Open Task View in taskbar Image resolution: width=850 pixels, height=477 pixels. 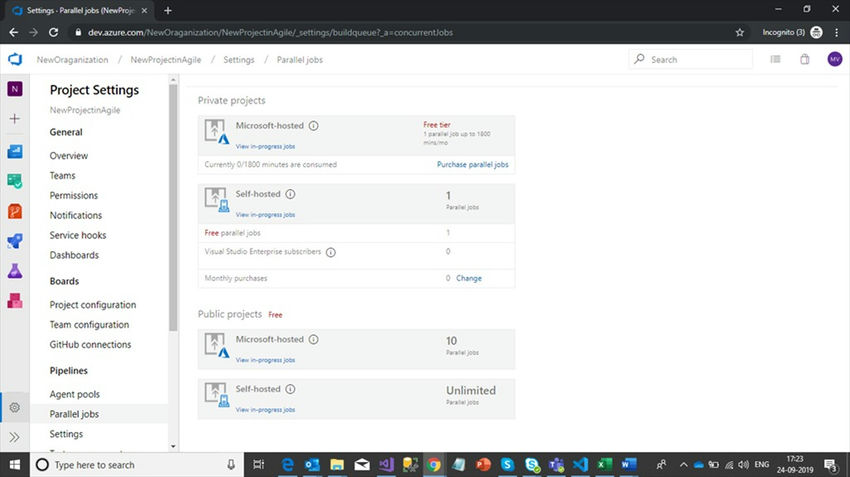(259, 465)
